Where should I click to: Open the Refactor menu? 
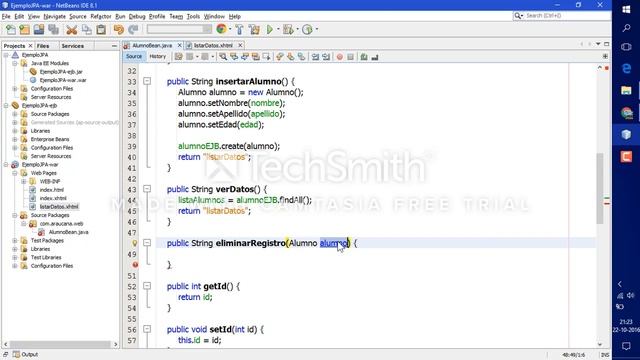101,16
